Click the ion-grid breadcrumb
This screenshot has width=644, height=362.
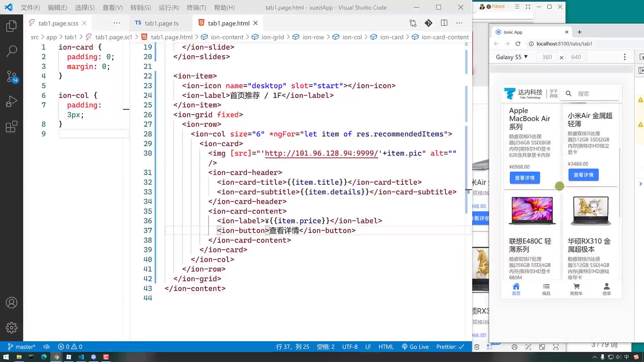tap(268, 37)
